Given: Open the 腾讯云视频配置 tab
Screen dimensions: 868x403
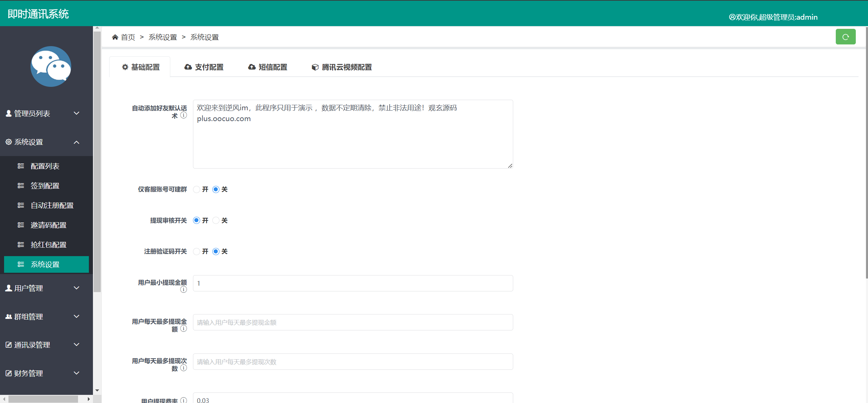Looking at the screenshot, I should [342, 67].
